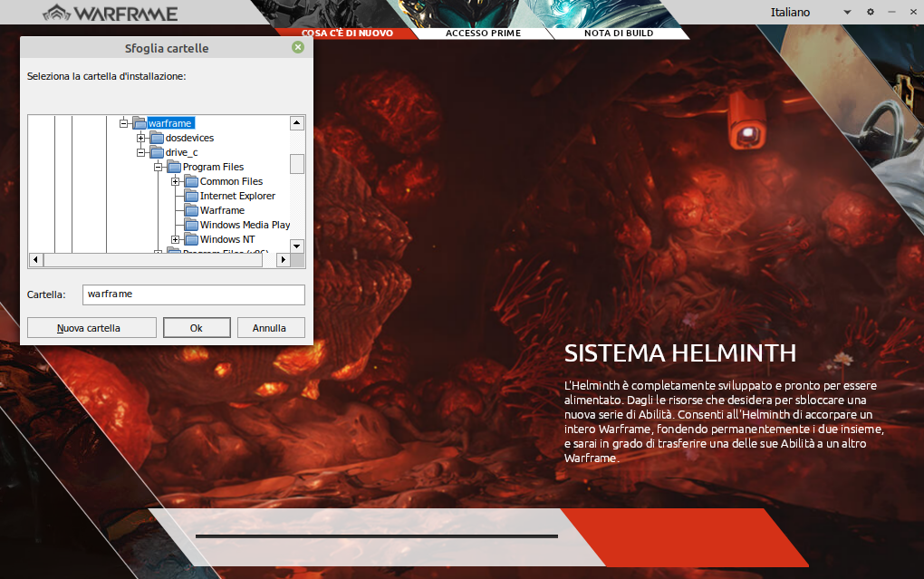924x579 pixels.
Task: Click the vertical scrollbar thumb in folder tree
Action: tap(297, 164)
